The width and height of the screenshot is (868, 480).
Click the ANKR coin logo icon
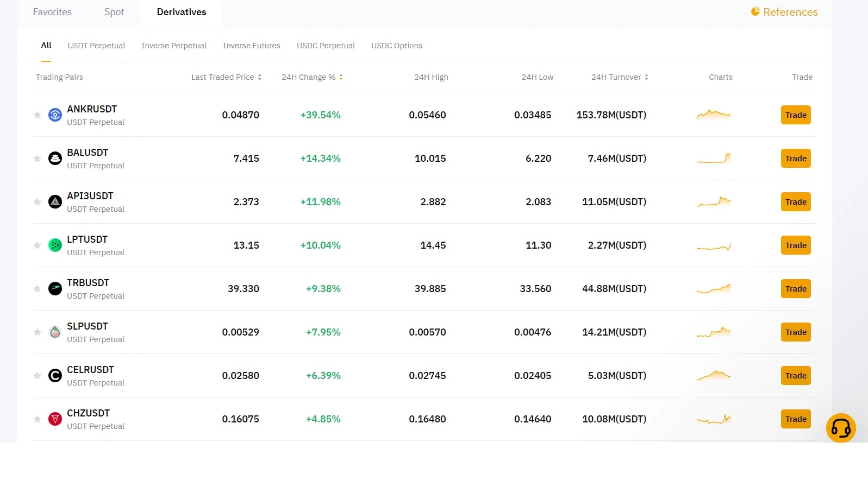[x=55, y=115]
